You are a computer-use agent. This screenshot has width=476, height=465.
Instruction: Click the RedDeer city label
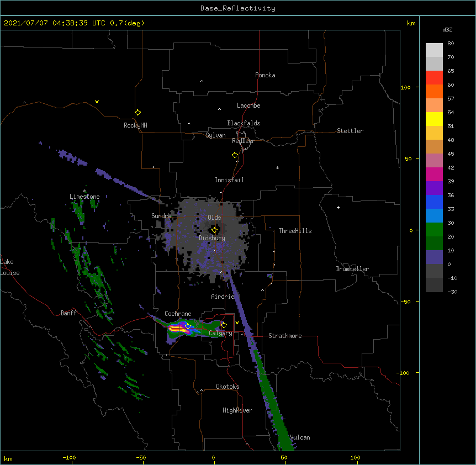pos(243,141)
